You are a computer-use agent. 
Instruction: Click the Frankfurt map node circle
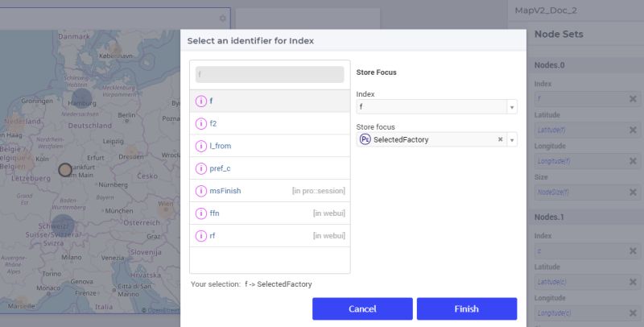click(65, 170)
